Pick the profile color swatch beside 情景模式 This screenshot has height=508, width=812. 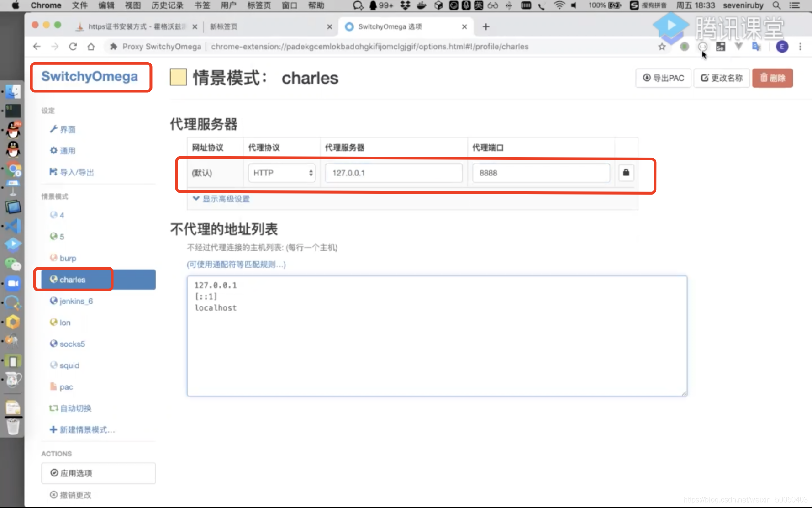pyautogui.click(x=179, y=77)
